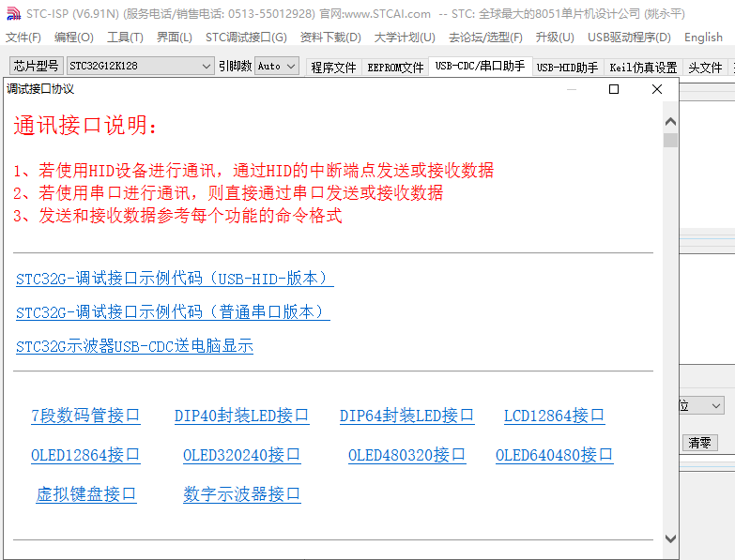Click the line 发送和接收数据参考每个功能的命令格式
The width and height of the screenshot is (735, 560).
point(177,216)
